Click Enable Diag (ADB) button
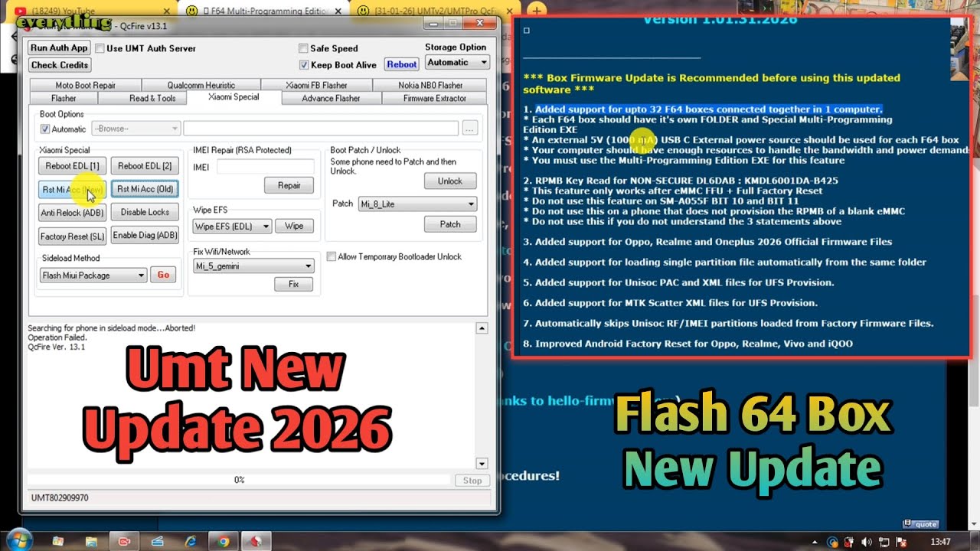Screen dimensions: 980x551 145,236
